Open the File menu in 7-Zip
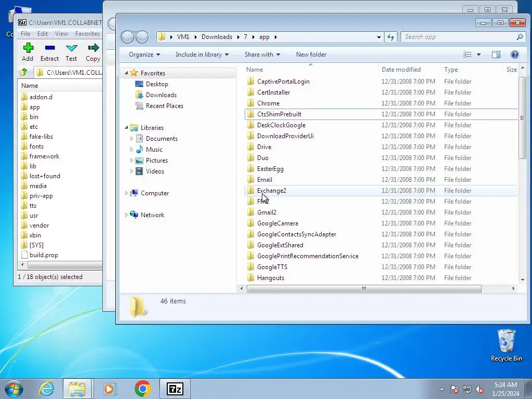This screenshot has width=532, height=399. [25, 34]
